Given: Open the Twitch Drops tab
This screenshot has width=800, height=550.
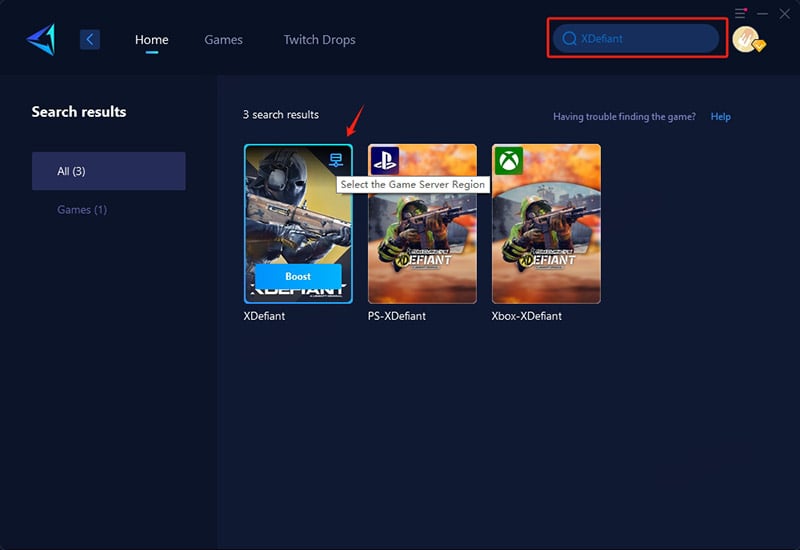Looking at the screenshot, I should tap(319, 40).
